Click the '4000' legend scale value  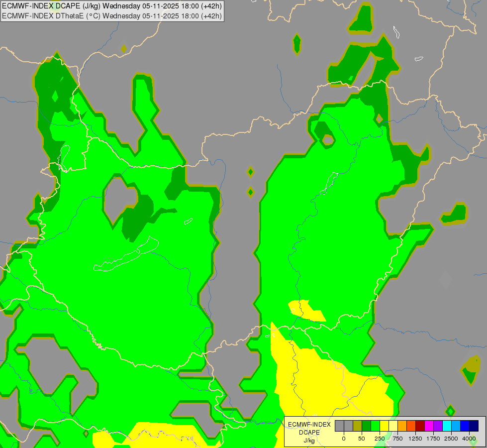[469, 439]
